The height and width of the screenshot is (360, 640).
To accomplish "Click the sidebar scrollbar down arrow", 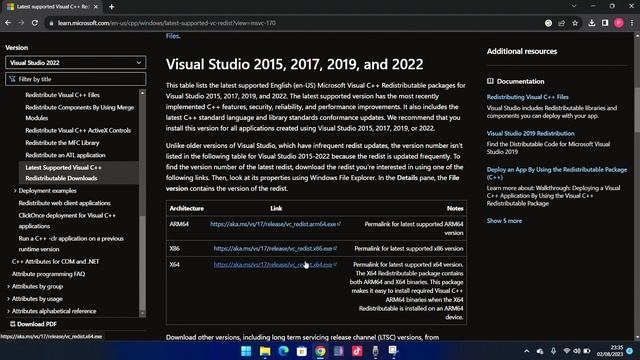I will click(x=142, y=313).
